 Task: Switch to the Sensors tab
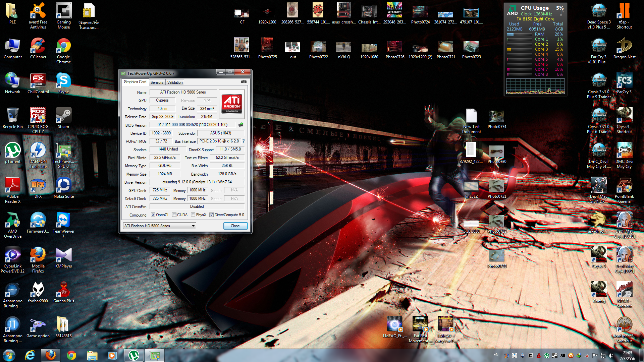point(157,82)
